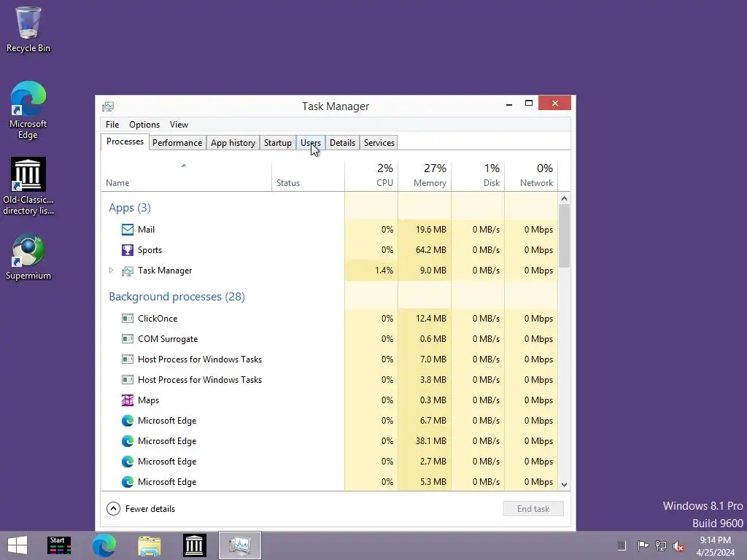Viewport: 747px width, 560px height.
Task: Click the Start menu app icon on taskbar
Action: point(59,545)
